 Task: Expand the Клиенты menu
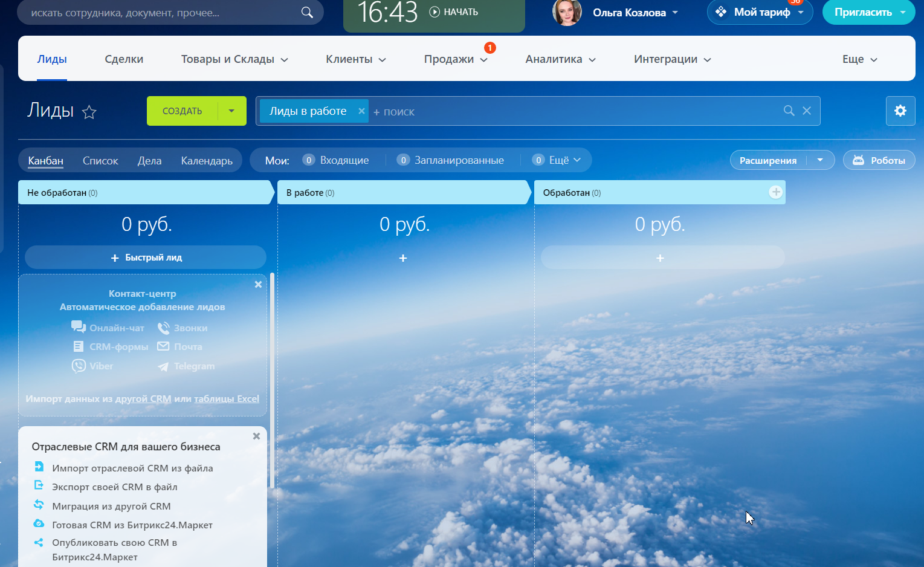point(356,59)
